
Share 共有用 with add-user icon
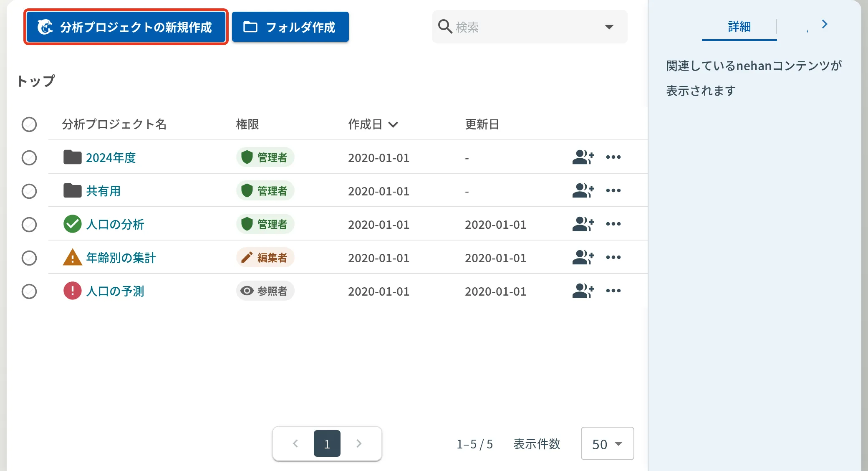click(x=583, y=191)
